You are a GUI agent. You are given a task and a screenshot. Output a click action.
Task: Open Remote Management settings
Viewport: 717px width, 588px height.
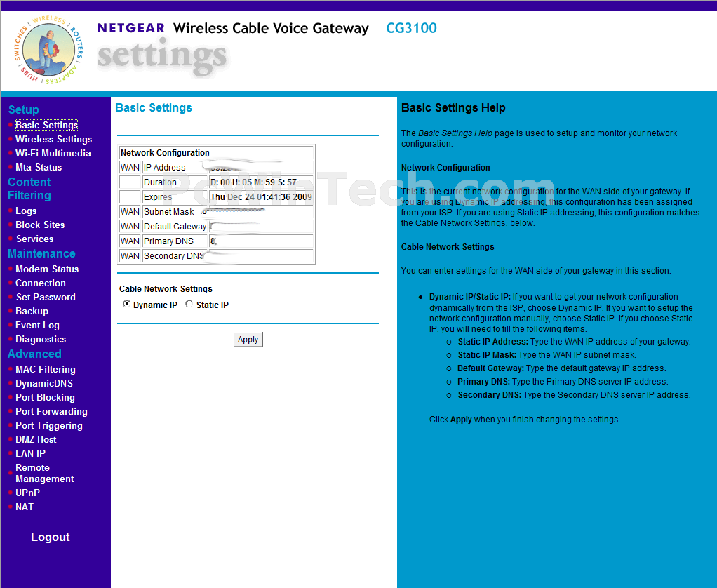pyautogui.click(x=44, y=473)
